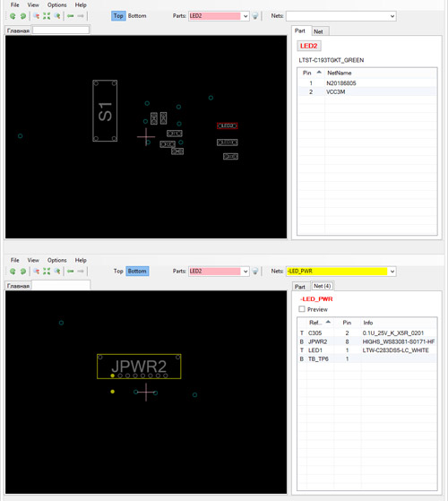The width and height of the screenshot is (448, 501).
Task: Expand the lower Nets dropdown showing -LED_PWR
Action: [392, 272]
